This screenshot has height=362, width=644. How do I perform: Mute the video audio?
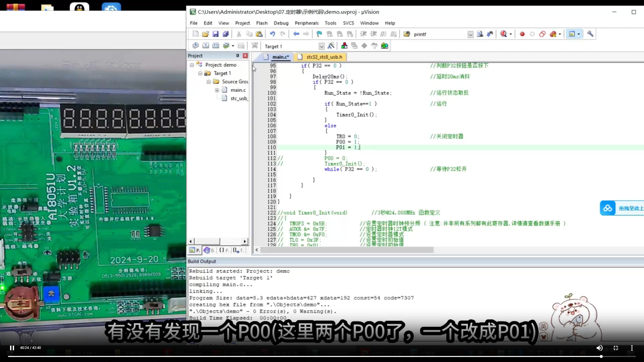click(x=600, y=348)
